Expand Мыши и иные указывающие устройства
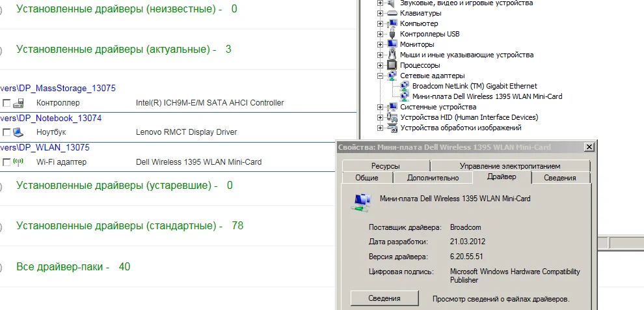The height and width of the screenshot is (310, 644). click(380, 55)
